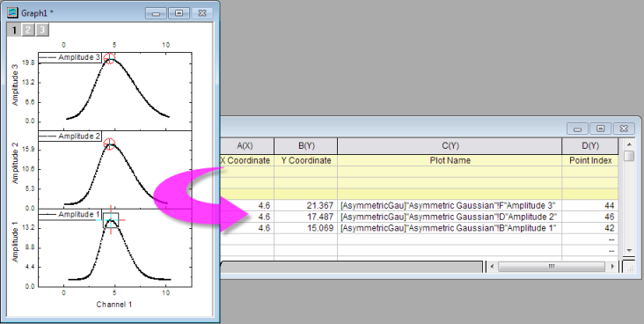Select cell with Y value 21.367
The width and height of the screenshot is (644, 324).
tap(306, 205)
